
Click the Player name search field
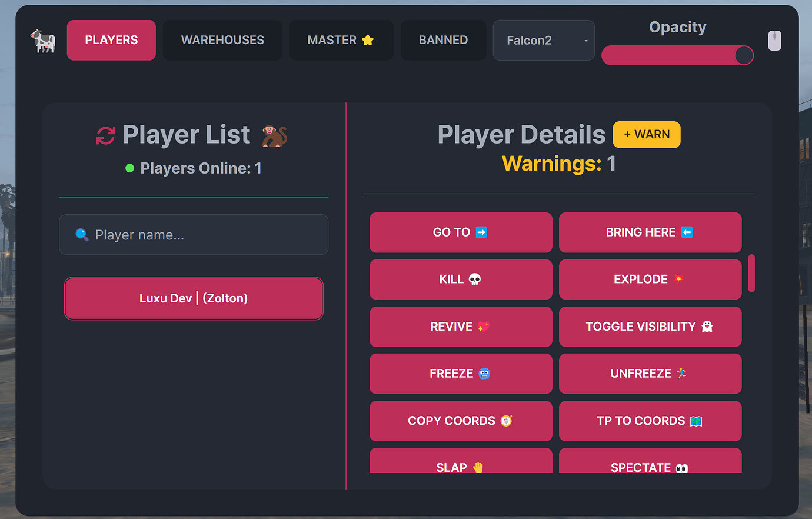pyautogui.click(x=194, y=234)
